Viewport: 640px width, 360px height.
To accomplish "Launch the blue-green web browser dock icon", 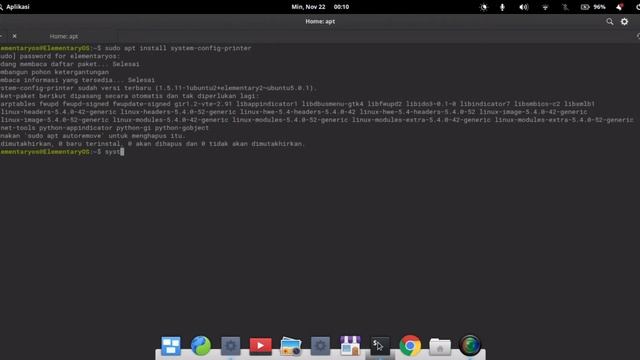I will coord(201,346).
